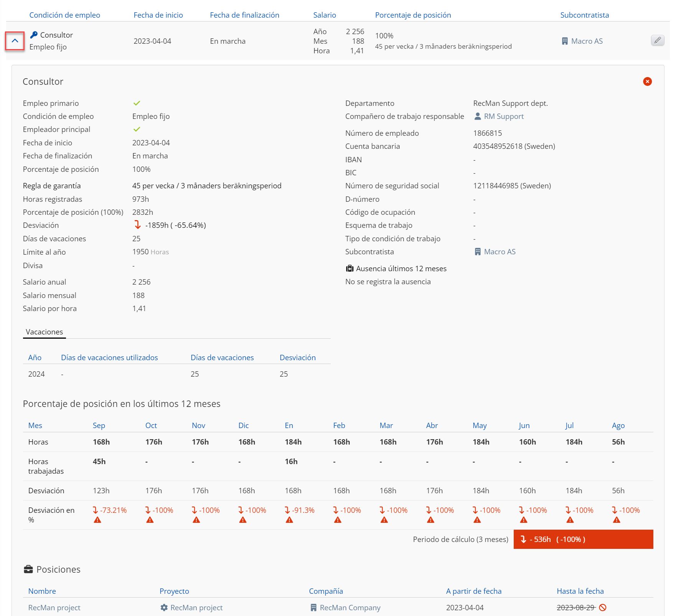Click the Ausencia últimos 12 meses icon

pyautogui.click(x=350, y=268)
